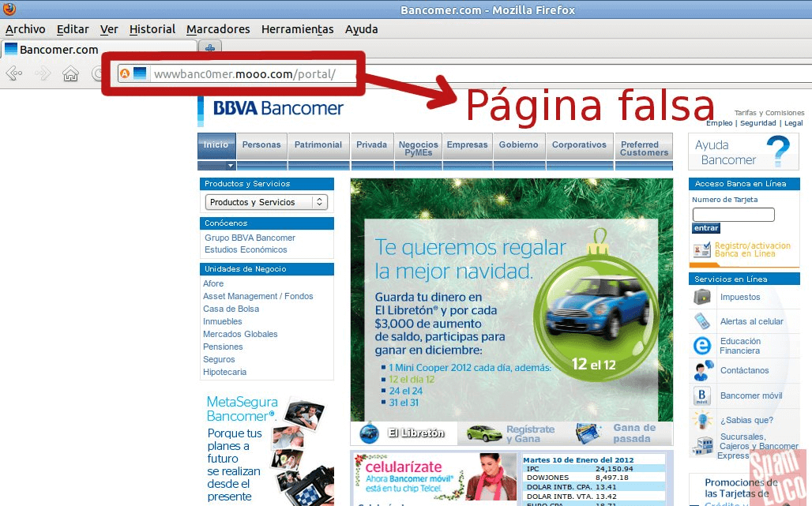This screenshot has height=506, width=812.
Task: Open the Historial menu
Action: pos(152,29)
